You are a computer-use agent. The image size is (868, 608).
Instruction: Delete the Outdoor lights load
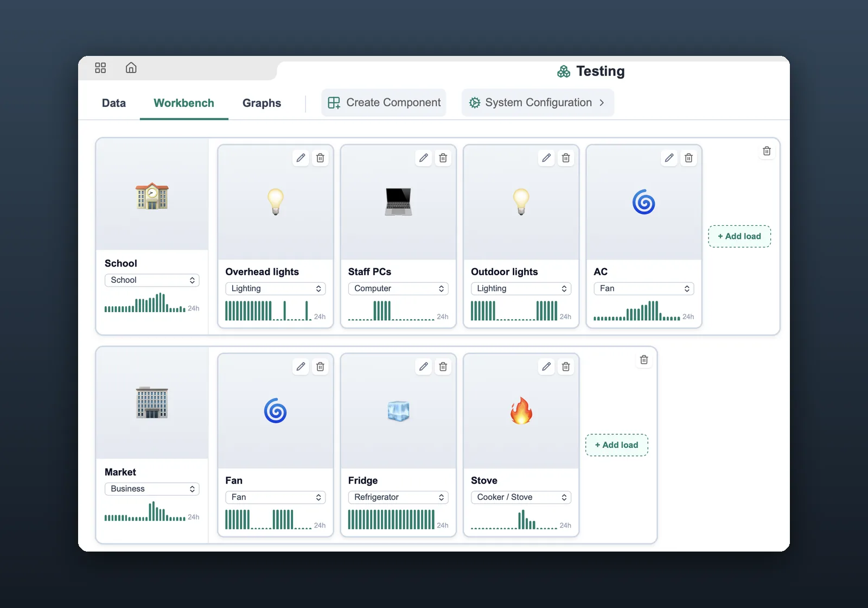(x=566, y=158)
